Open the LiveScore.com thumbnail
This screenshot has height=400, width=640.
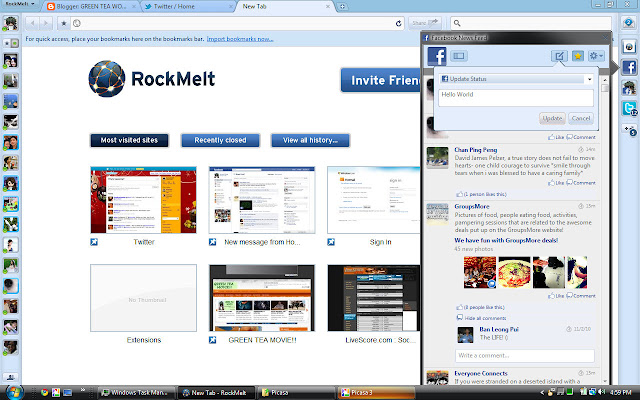coord(373,298)
